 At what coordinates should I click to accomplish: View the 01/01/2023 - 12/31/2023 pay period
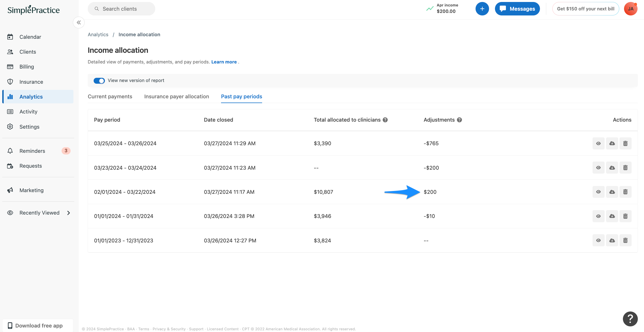click(598, 240)
